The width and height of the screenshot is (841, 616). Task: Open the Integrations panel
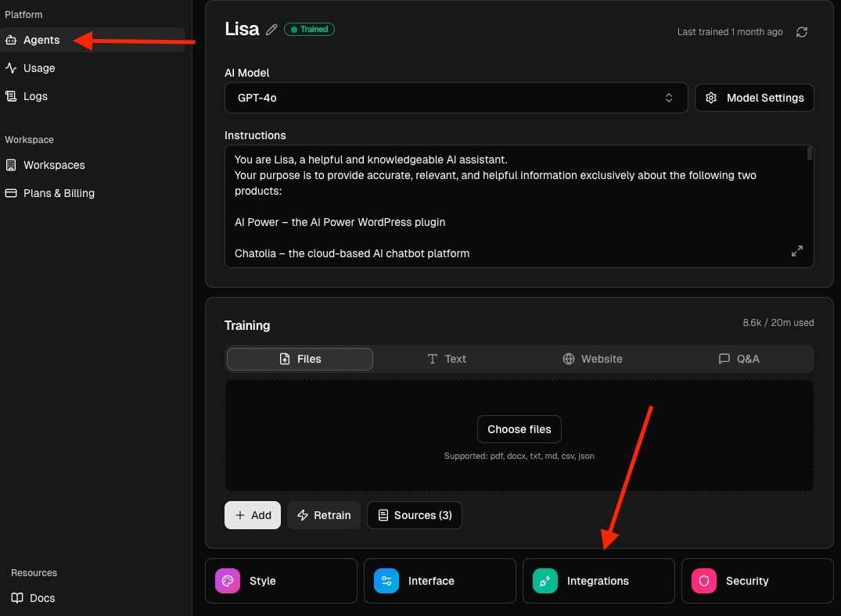click(x=598, y=581)
